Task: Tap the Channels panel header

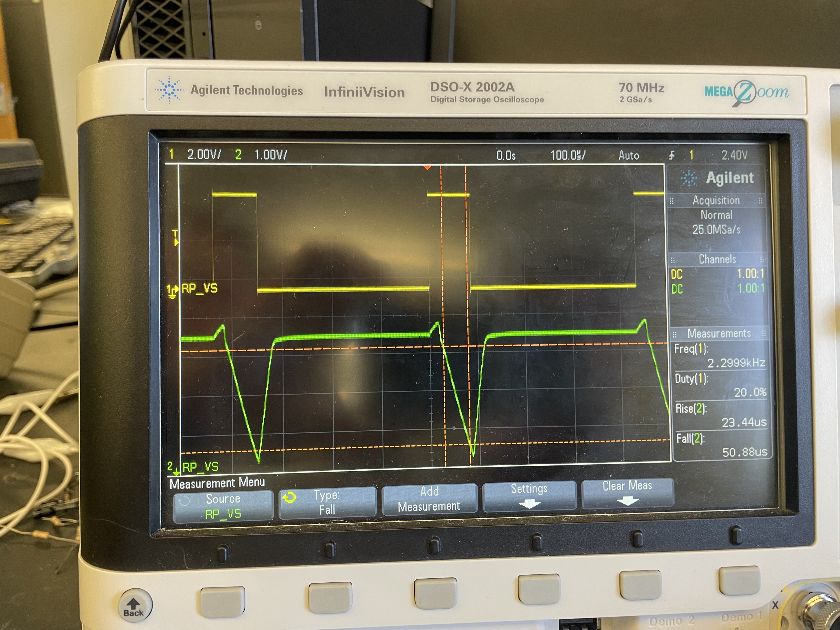Action: tap(717, 260)
